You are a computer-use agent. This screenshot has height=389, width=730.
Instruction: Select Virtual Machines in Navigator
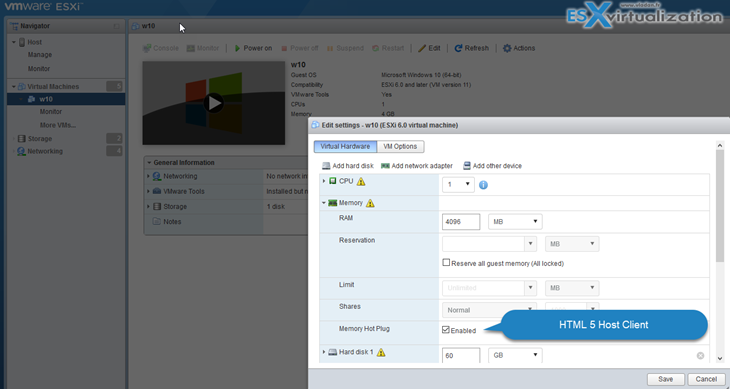(53, 87)
